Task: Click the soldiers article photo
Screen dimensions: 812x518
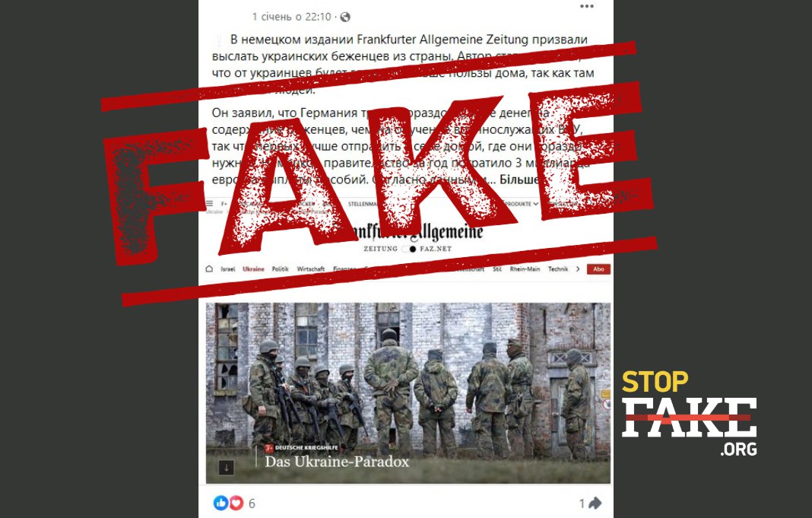Action: click(x=408, y=392)
